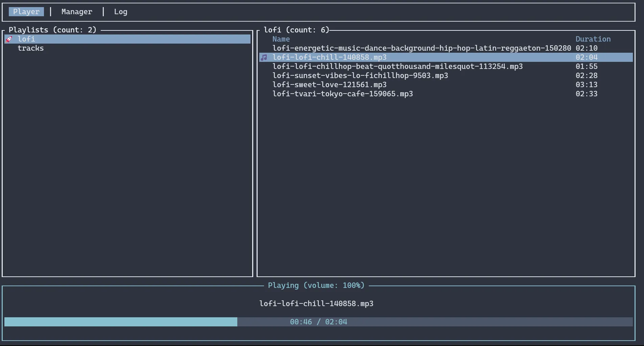Sort tracks by the Name column
644x346 pixels.
point(281,39)
